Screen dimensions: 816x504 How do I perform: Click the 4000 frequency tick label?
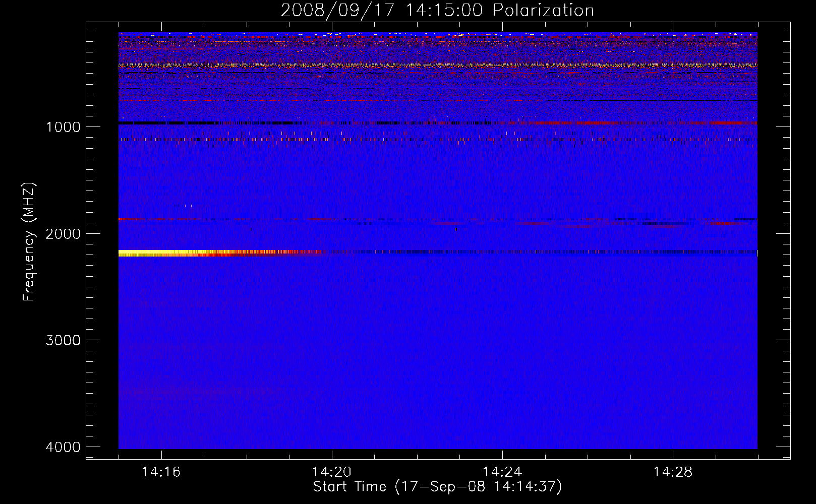(x=63, y=447)
